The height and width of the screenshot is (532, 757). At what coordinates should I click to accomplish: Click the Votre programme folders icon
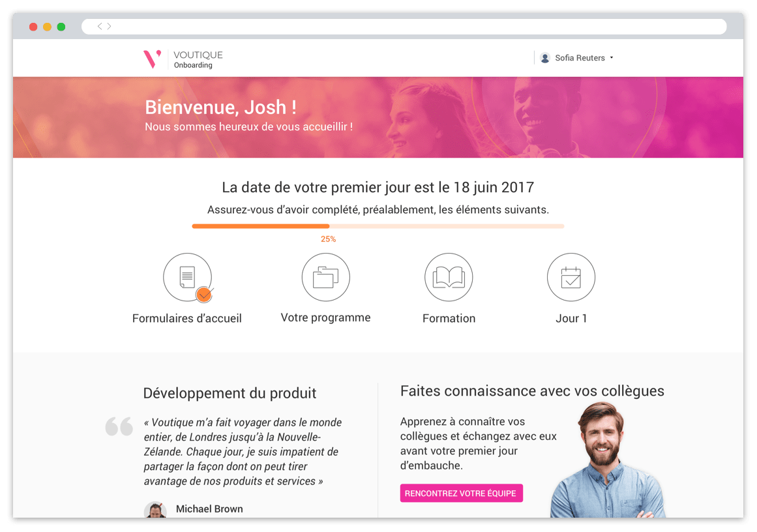pos(326,277)
